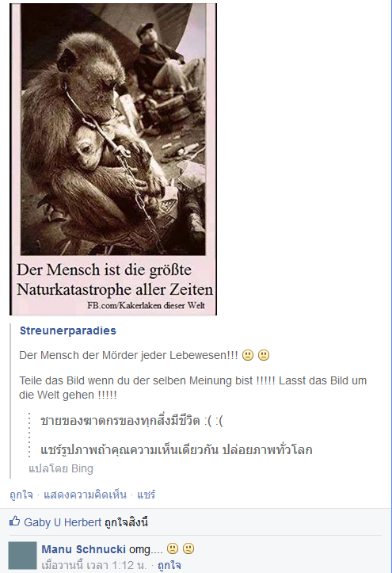
Task: Click the 'Teile das Bild' post paragraph
Action: [x=192, y=388]
